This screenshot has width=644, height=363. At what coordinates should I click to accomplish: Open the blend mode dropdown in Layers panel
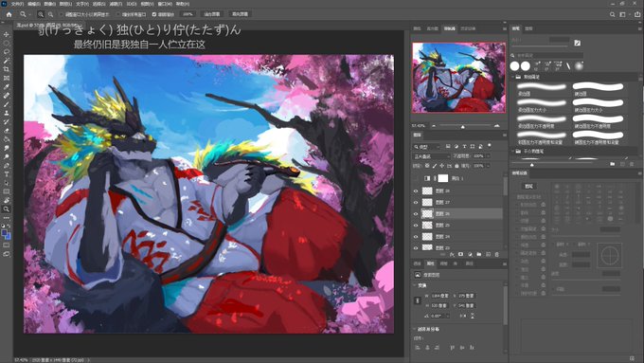(431, 156)
